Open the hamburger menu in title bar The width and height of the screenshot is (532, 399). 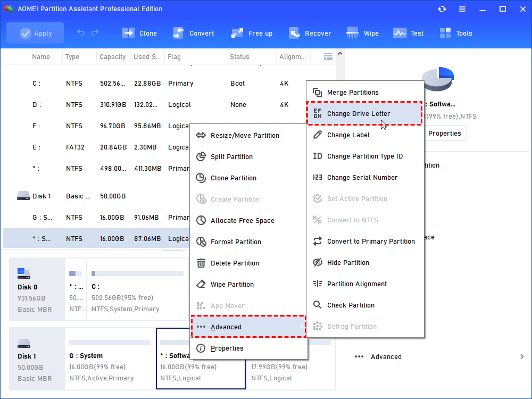462,9
